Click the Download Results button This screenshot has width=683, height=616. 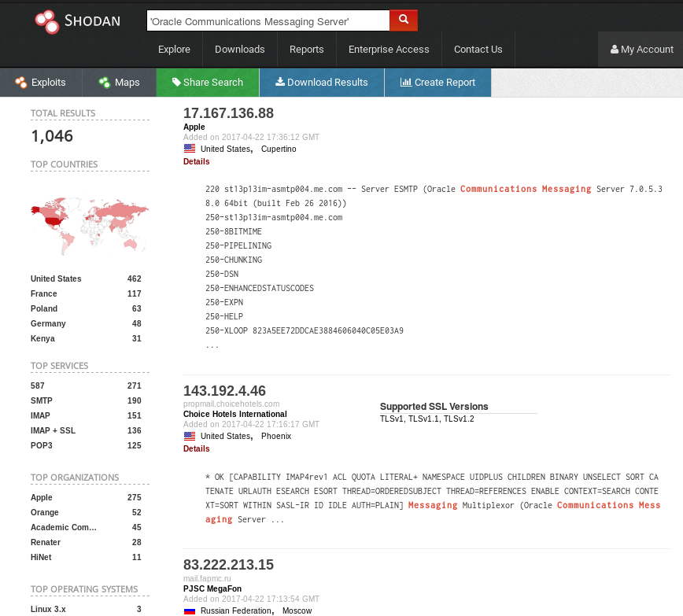click(x=322, y=83)
